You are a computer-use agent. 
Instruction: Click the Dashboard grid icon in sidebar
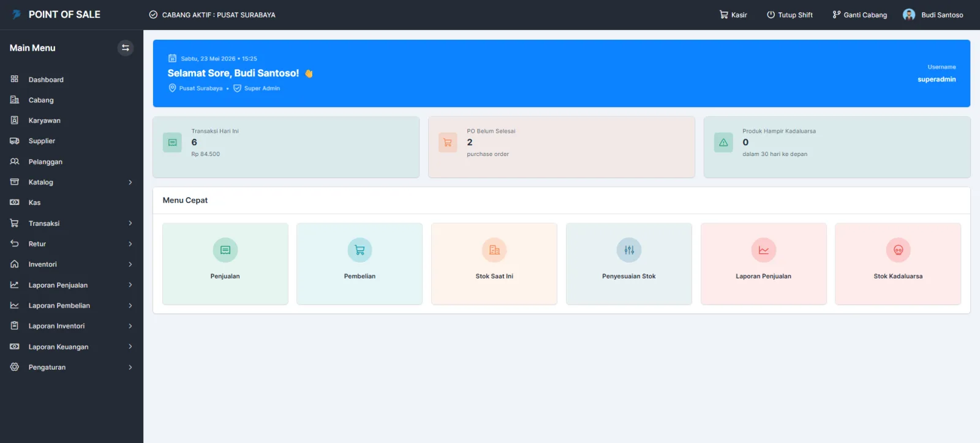tap(15, 79)
